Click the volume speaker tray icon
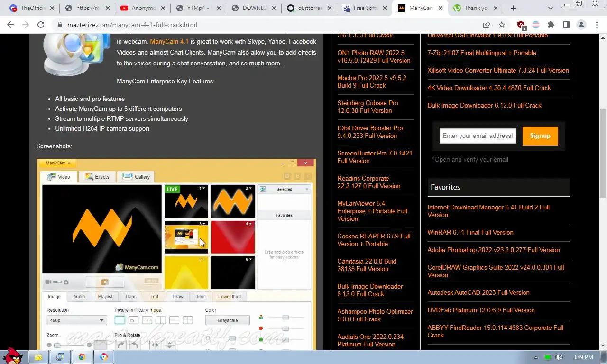The width and height of the screenshot is (607, 364). pos(559,357)
